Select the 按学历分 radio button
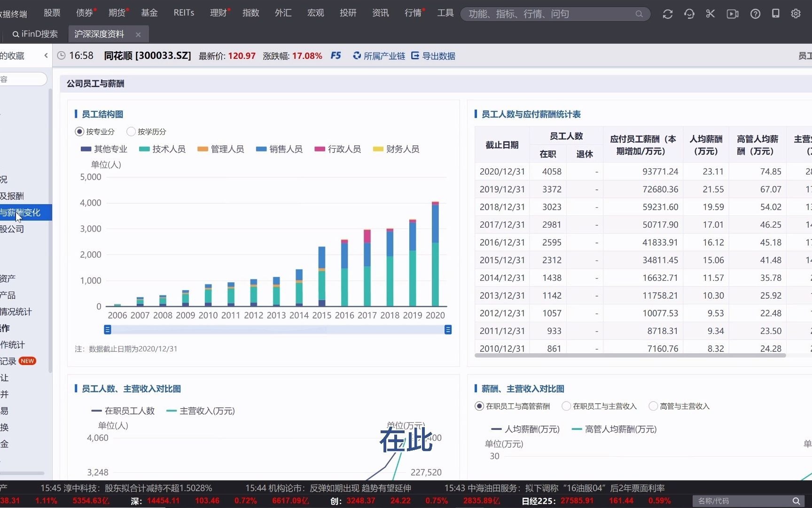 pos(131,132)
